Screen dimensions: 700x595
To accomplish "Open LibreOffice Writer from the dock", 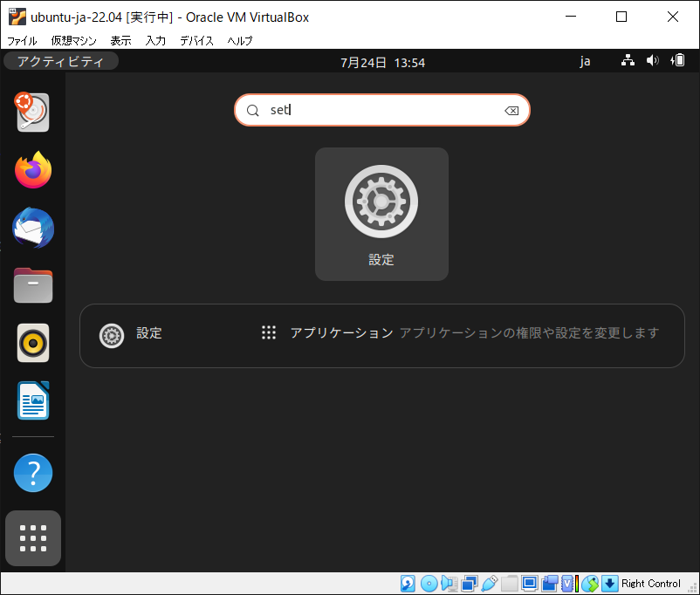I will (x=33, y=400).
